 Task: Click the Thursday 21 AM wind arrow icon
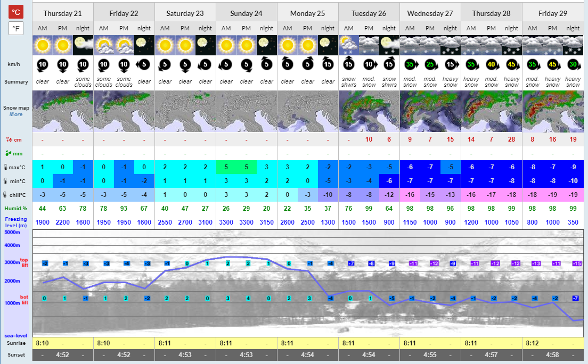[43, 65]
